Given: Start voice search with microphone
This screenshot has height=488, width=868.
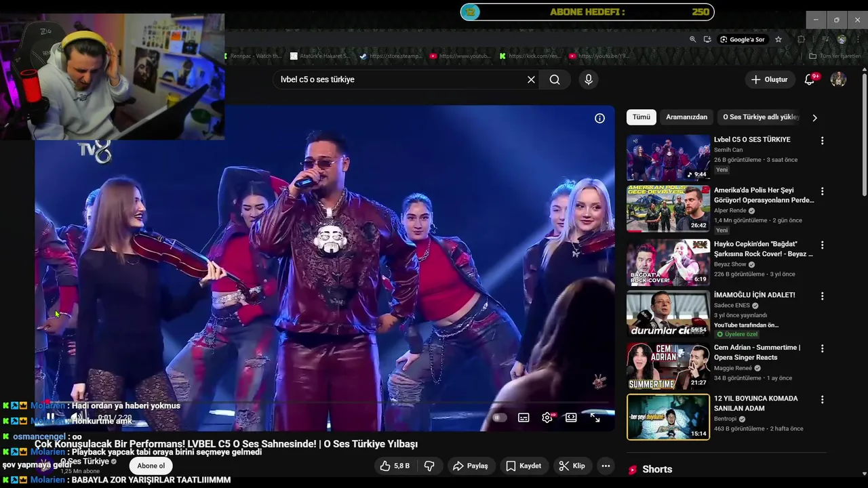Looking at the screenshot, I should pyautogui.click(x=589, y=79).
